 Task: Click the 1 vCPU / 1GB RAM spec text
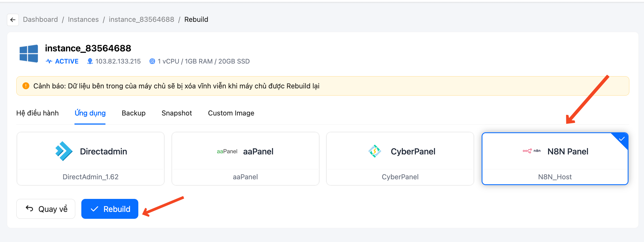click(x=204, y=61)
